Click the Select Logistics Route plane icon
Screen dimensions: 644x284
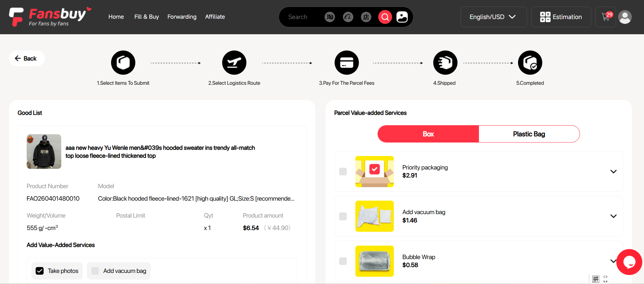pos(234,63)
